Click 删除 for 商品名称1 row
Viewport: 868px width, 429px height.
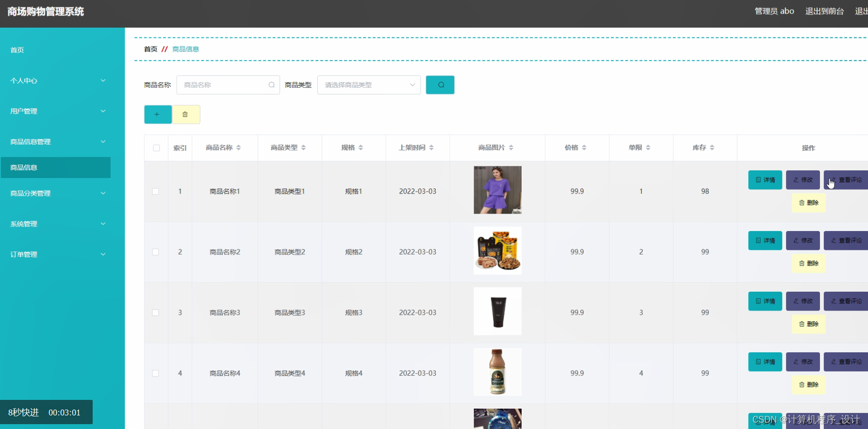809,203
